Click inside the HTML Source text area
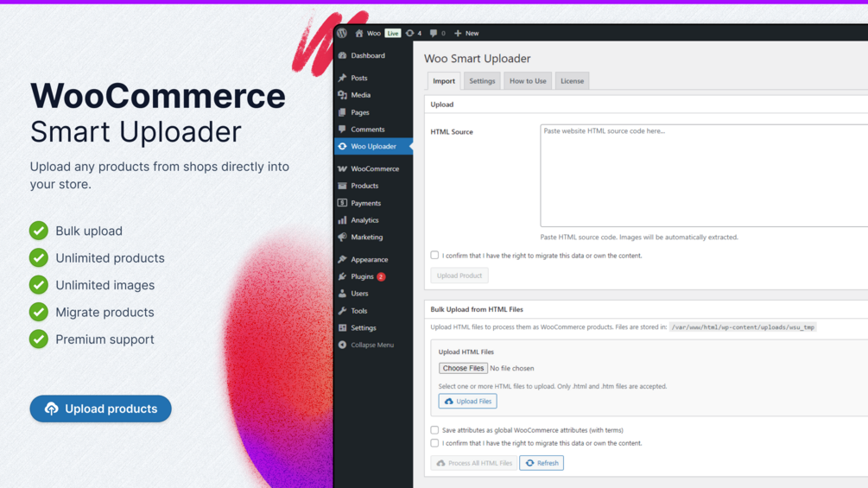The height and width of the screenshot is (488, 868). coord(704,175)
